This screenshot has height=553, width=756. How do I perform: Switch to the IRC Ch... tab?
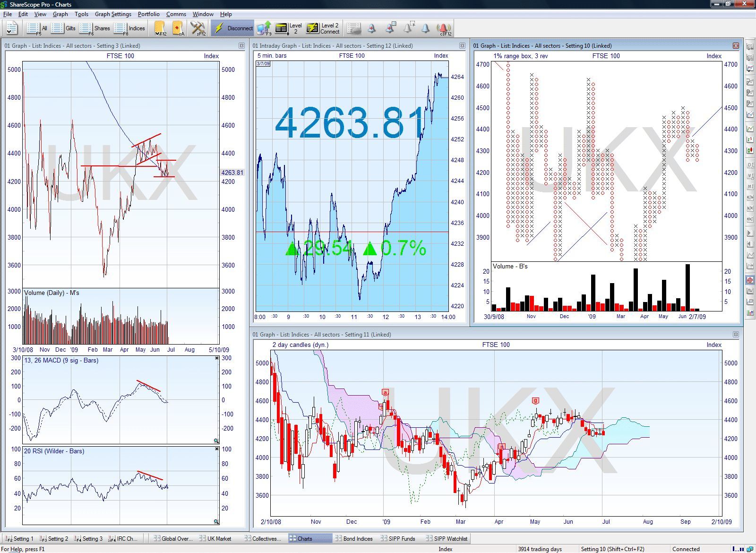point(123,538)
